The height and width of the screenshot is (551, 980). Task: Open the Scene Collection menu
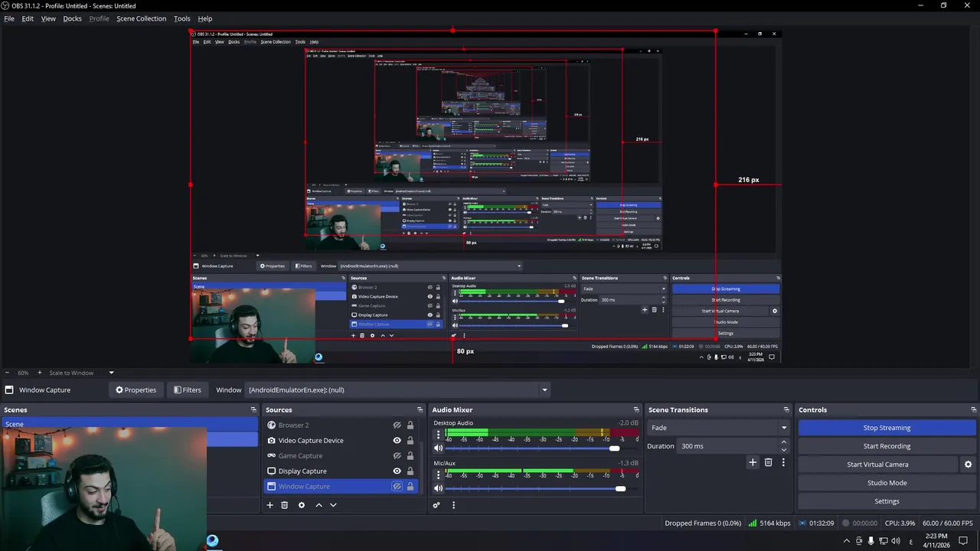[141, 18]
